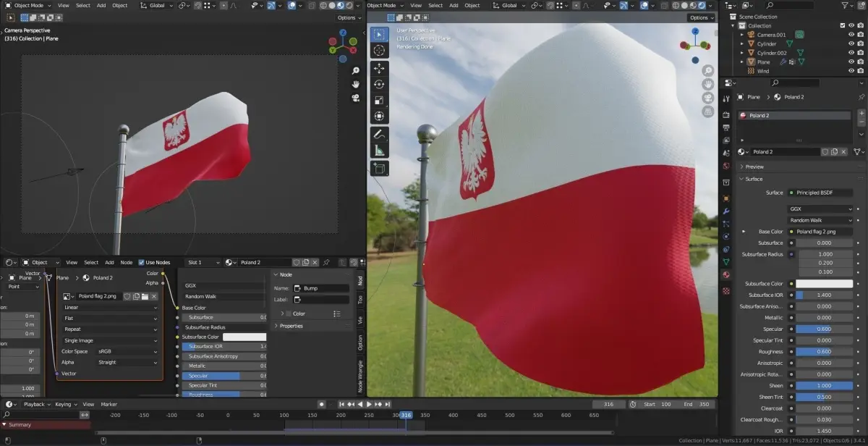Hide Wind via its eye icon

point(851,71)
